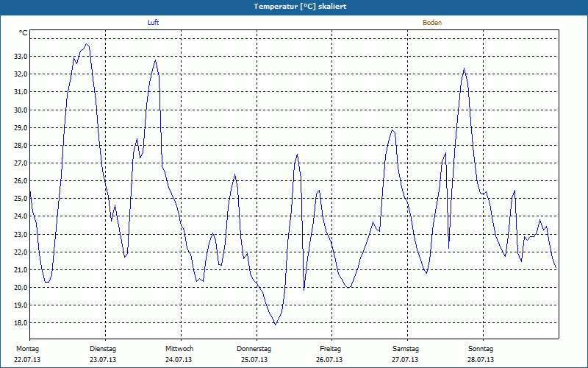The image size is (588, 368).
Task: Click the Sonntag day label
Action: coord(481,349)
